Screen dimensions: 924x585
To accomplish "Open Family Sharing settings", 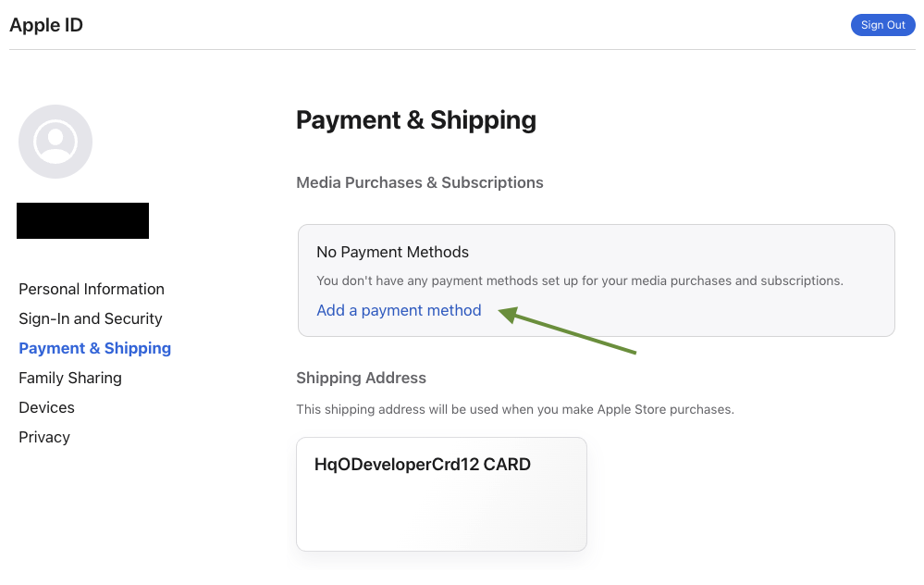I will [70, 378].
